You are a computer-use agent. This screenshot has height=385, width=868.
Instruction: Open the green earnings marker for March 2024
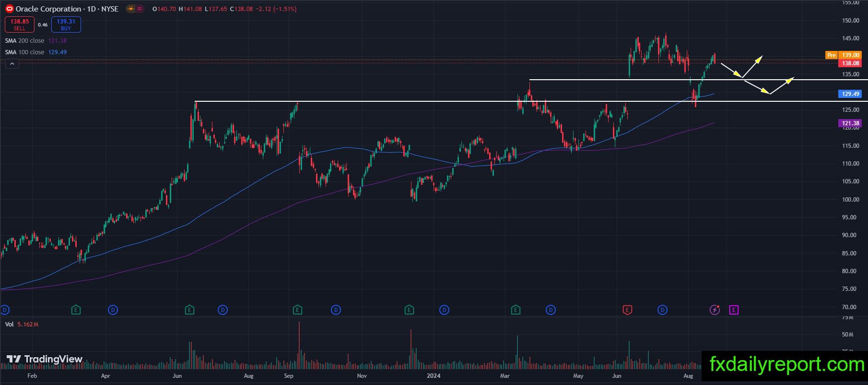pos(516,310)
